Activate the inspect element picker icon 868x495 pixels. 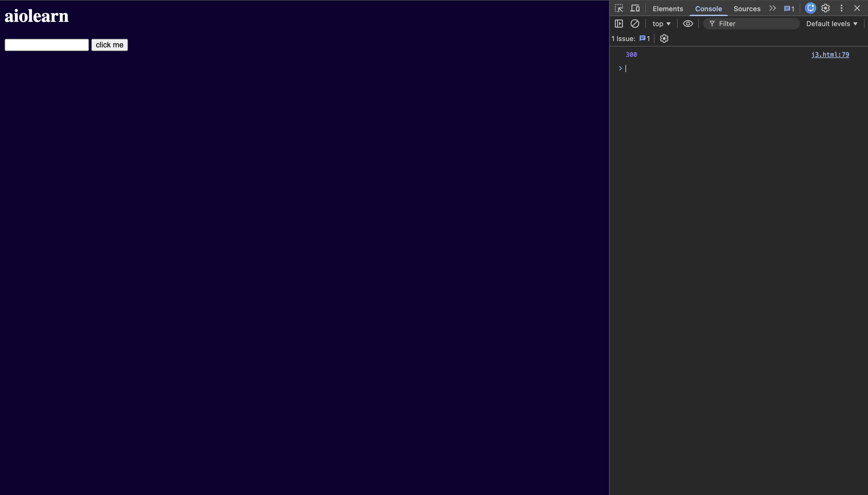[619, 8]
